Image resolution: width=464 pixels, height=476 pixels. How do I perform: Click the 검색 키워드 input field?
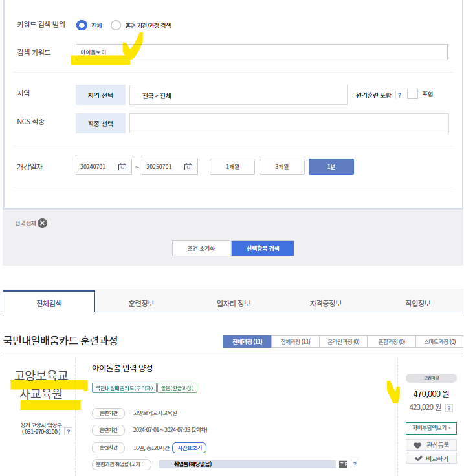point(261,52)
